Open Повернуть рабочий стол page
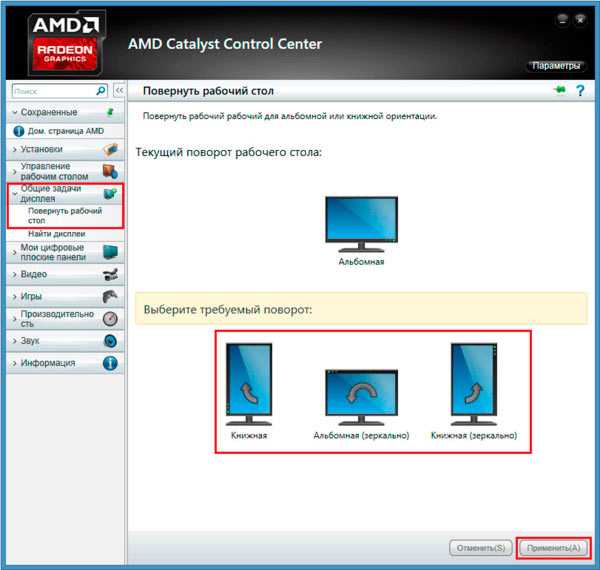Viewport: 600px width, 570px height. coord(65,215)
